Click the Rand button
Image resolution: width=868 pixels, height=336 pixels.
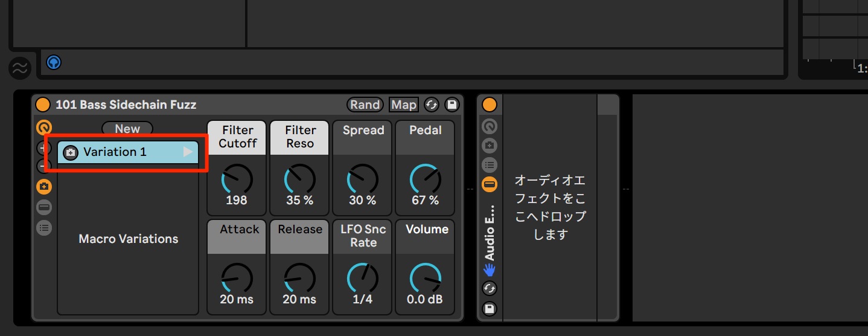pos(365,105)
